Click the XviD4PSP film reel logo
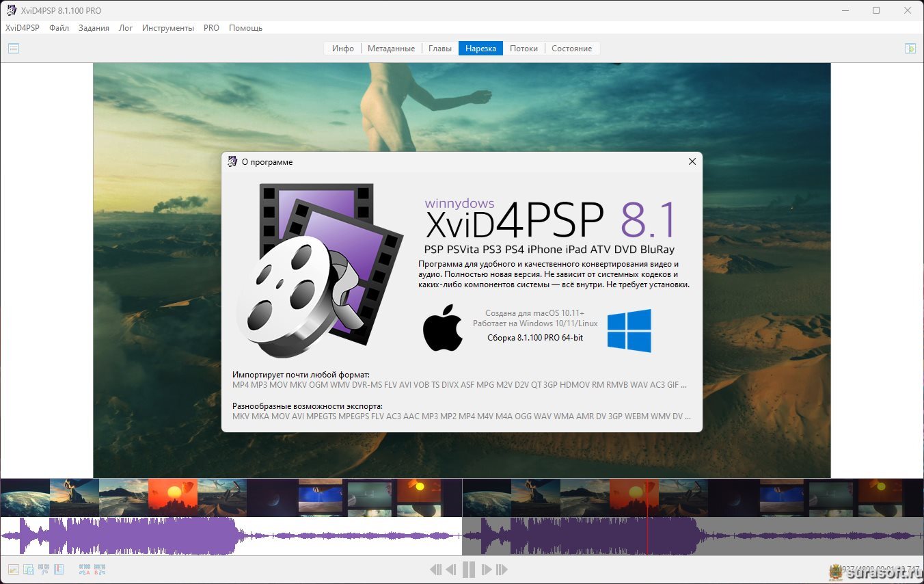The width and height of the screenshot is (924, 584). (320, 270)
